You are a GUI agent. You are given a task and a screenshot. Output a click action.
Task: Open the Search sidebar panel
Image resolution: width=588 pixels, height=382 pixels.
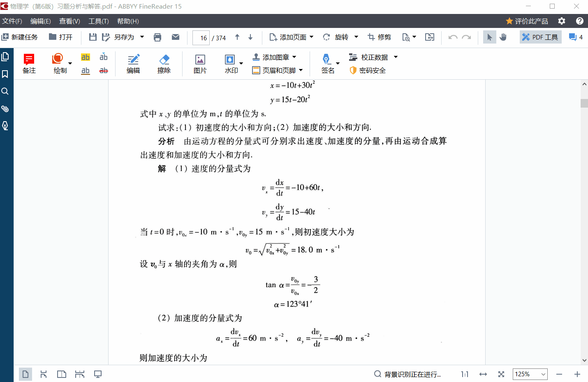coord(5,91)
